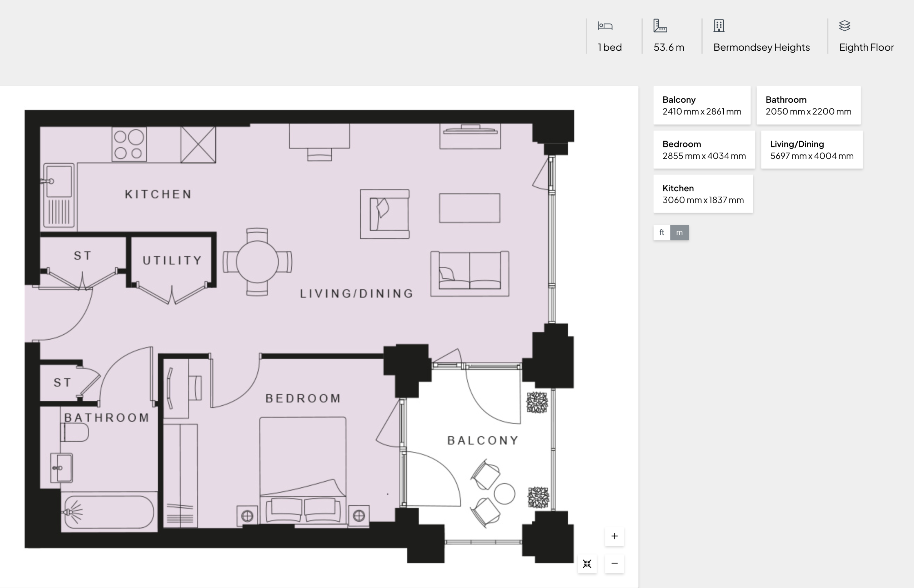Viewport: 914px width, 588px height.
Task: Select the Bathroom dimensions card
Action: [808, 105]
